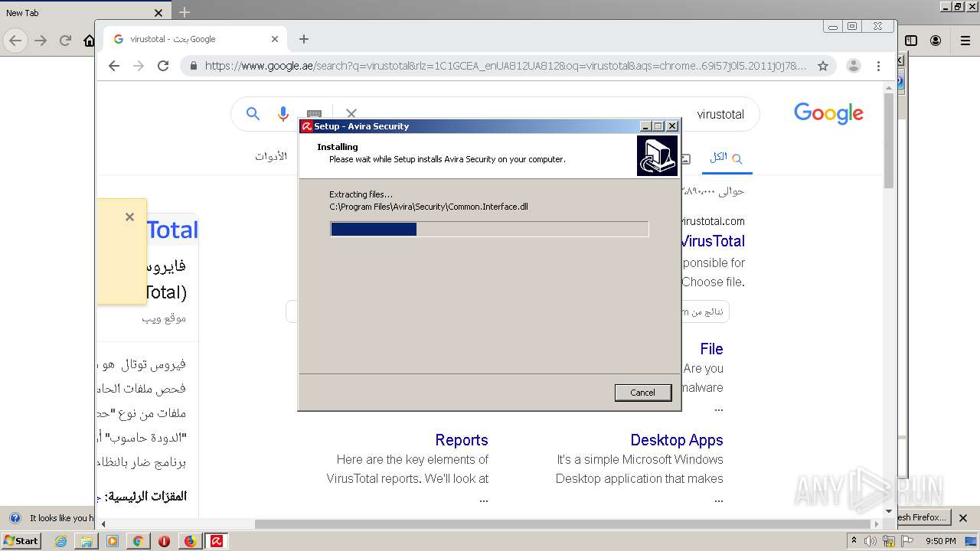
Task: Click the Chrome address bar URL
Action: point(505,66)
